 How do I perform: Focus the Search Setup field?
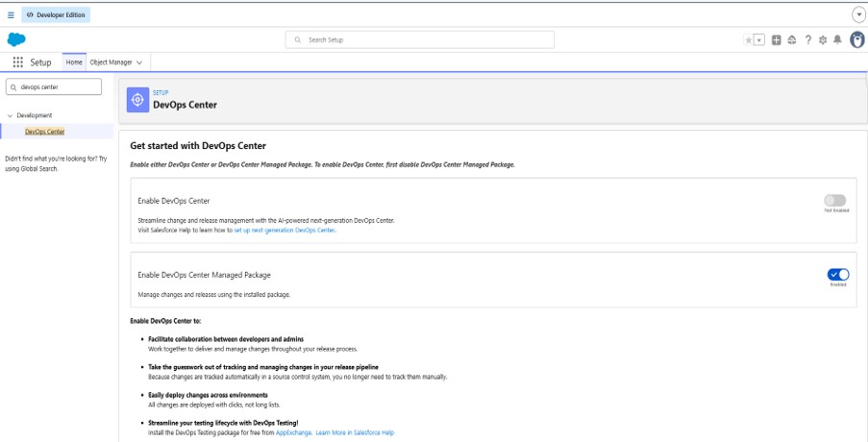coord(420,39)
